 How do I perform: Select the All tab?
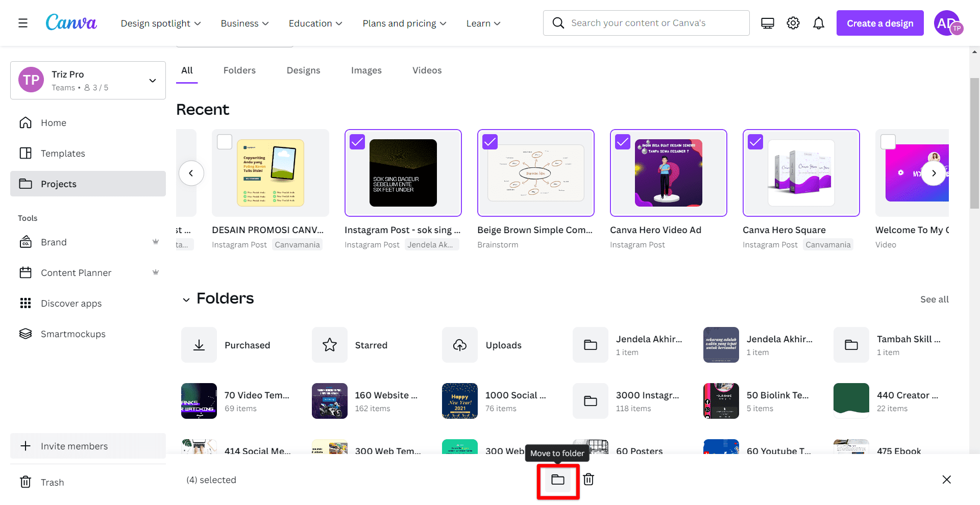click(x=187, y=70)
